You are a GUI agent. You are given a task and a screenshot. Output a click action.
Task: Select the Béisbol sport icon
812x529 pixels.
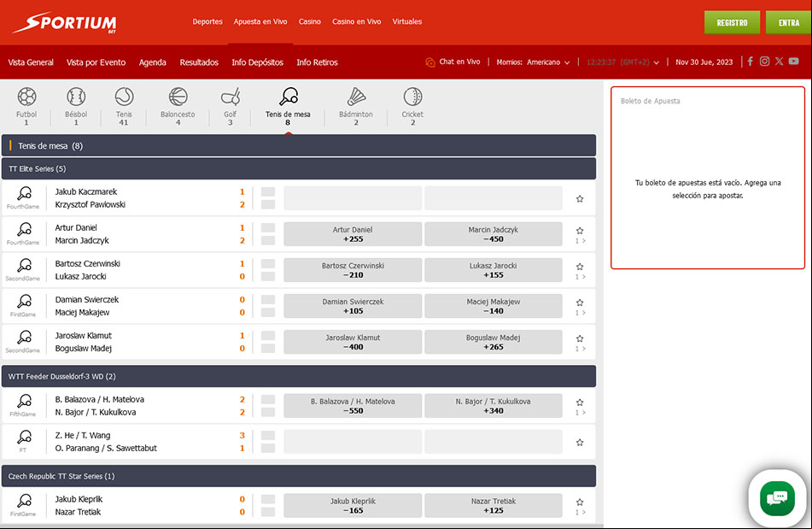(x=76, y=97)
